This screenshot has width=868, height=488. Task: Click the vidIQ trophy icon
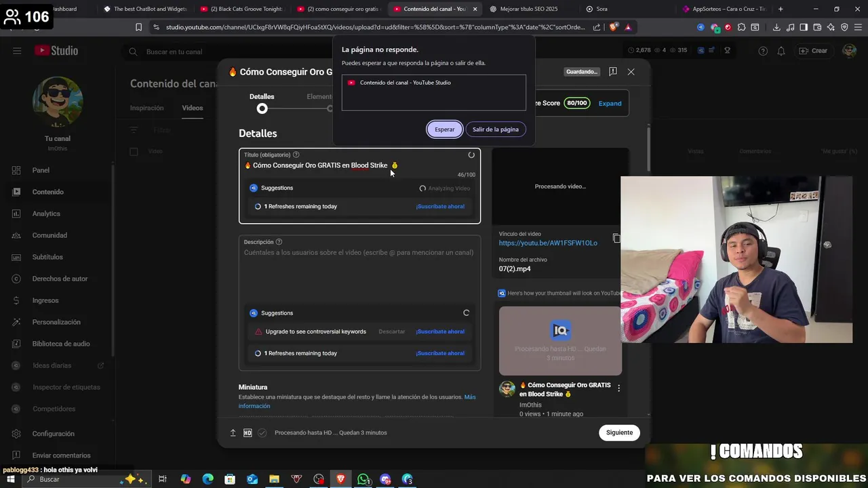click(x=728, y=50)
